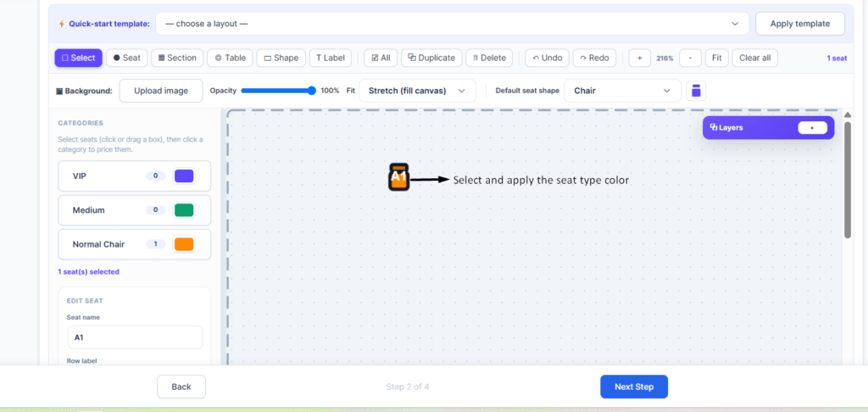Image resolution: width=868 pixels, height=412 pixels.
Task: Click the Background label
Action: [x=84, y=91]
